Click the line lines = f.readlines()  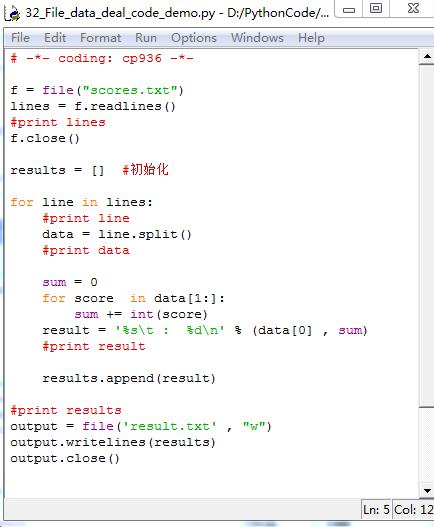coord(93,106)
